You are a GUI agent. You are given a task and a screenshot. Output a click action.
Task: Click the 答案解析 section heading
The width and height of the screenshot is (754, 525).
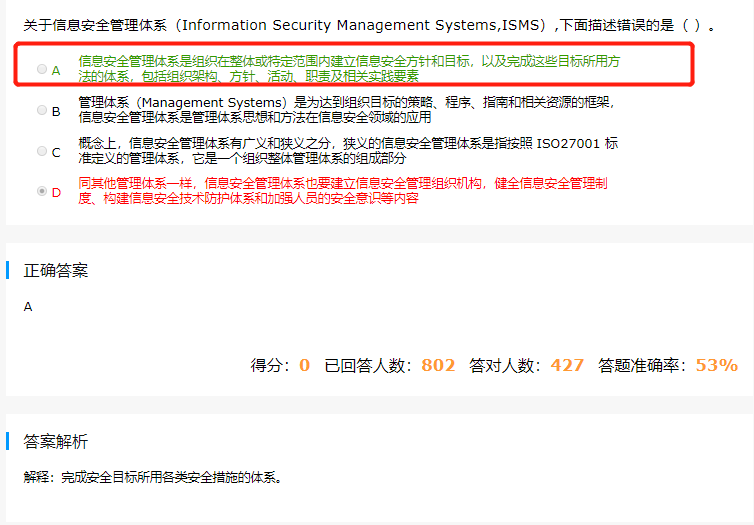56,441
